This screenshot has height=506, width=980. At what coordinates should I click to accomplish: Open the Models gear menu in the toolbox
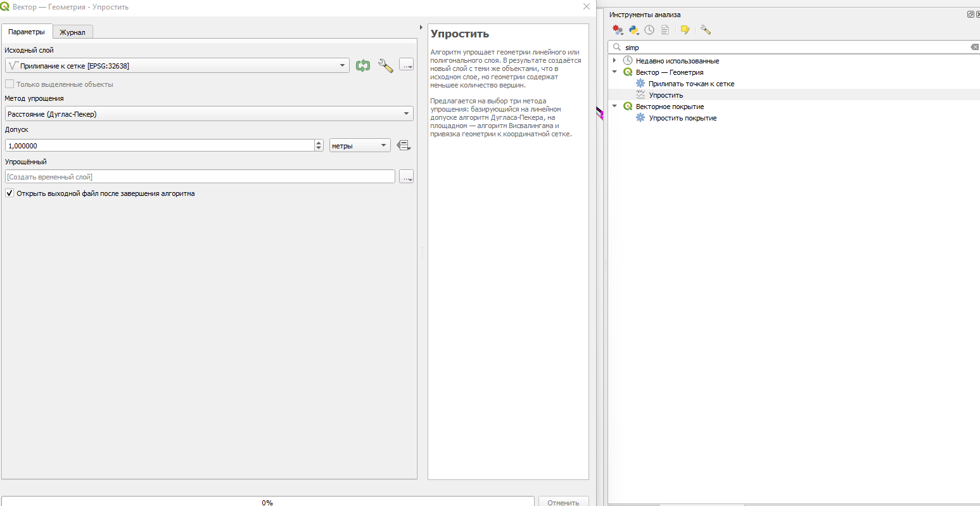click(x=618, y=30)
